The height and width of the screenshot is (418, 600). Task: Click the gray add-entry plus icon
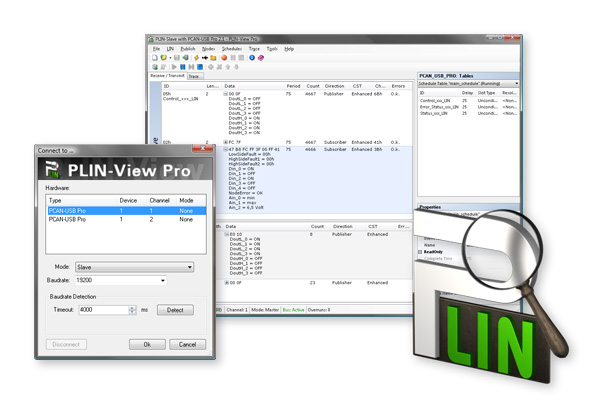pos(211,67)
